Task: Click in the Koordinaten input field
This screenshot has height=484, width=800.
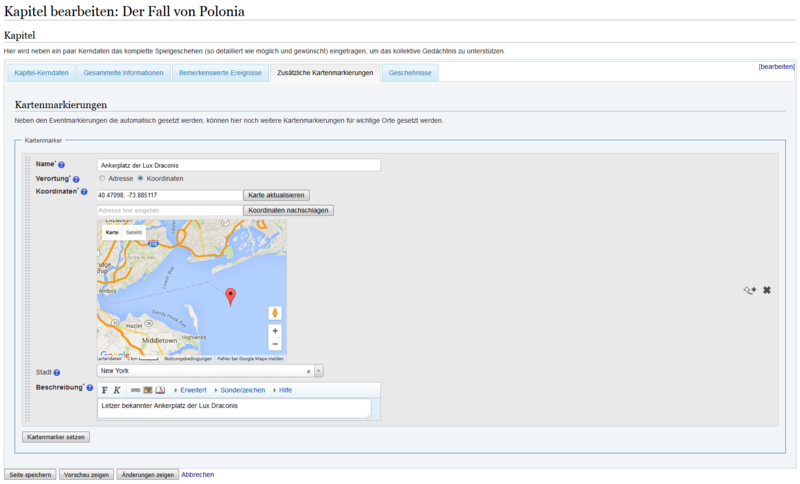Action: point(169,195)
